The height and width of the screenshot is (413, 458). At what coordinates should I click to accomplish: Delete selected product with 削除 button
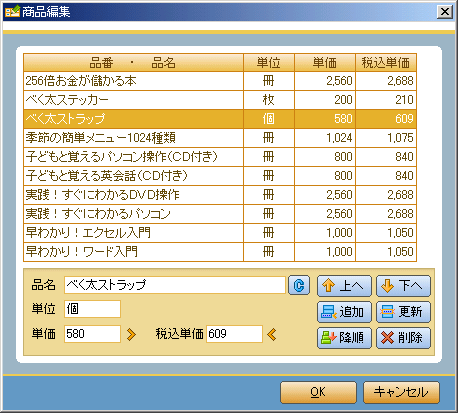pyautogui.click(x=403, y=338)
